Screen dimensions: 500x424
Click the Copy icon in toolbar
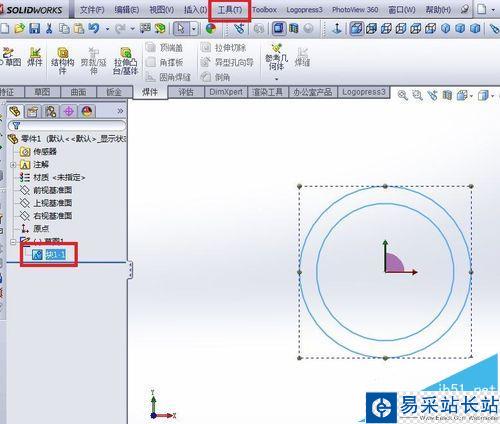(64, 28)
